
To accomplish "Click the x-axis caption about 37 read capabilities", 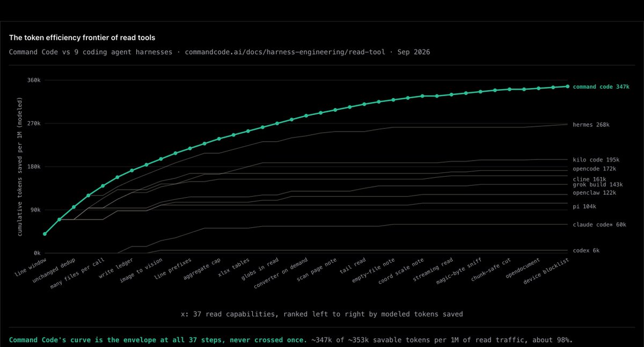I will [x=322, y=314].
